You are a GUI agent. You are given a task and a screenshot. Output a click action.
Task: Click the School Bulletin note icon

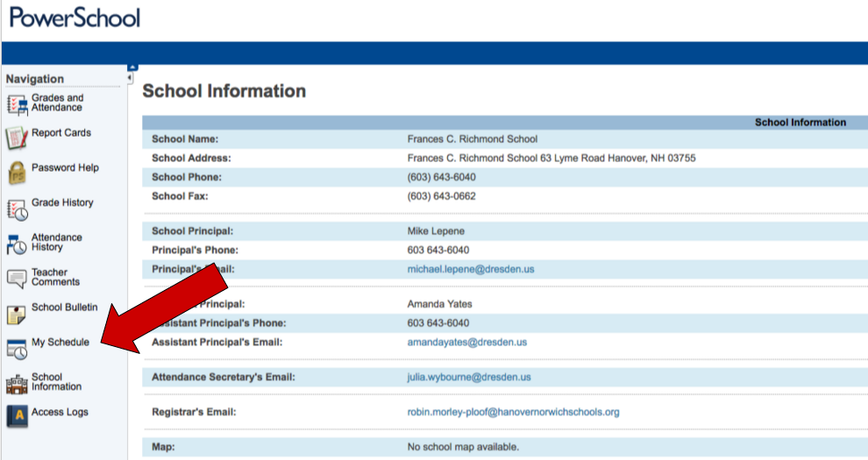(x=16, y=315)
